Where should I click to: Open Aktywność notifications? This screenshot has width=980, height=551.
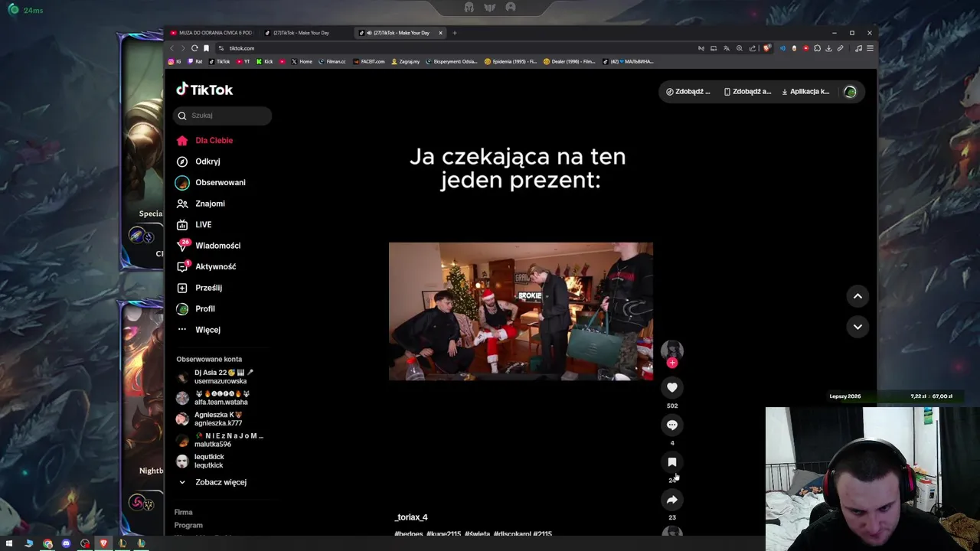pos(206,267)
